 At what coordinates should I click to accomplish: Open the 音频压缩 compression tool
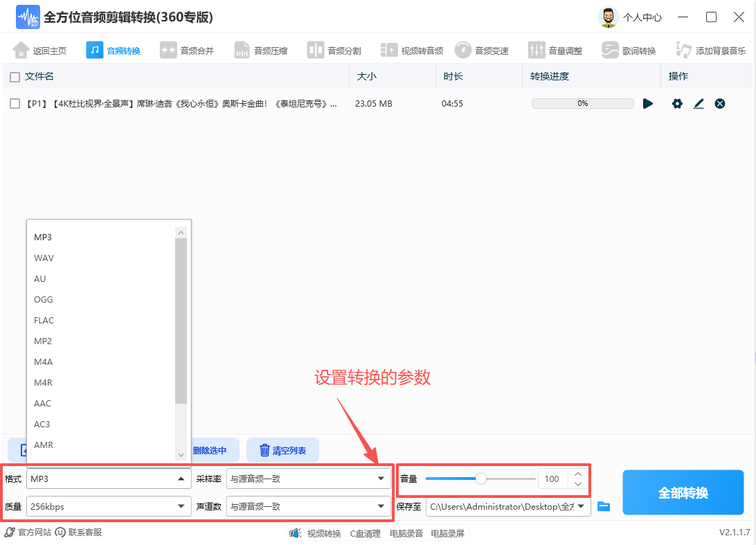click(261, 49)
